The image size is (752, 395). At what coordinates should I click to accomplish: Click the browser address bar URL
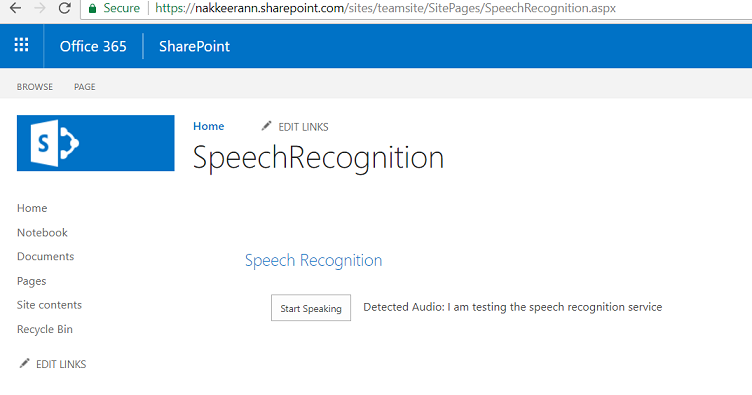(385, 8)
